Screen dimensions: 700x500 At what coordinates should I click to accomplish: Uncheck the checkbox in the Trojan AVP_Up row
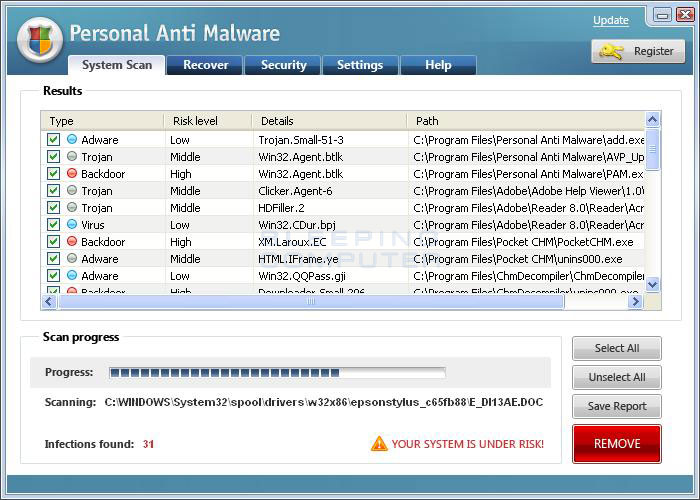coord(53,156)
